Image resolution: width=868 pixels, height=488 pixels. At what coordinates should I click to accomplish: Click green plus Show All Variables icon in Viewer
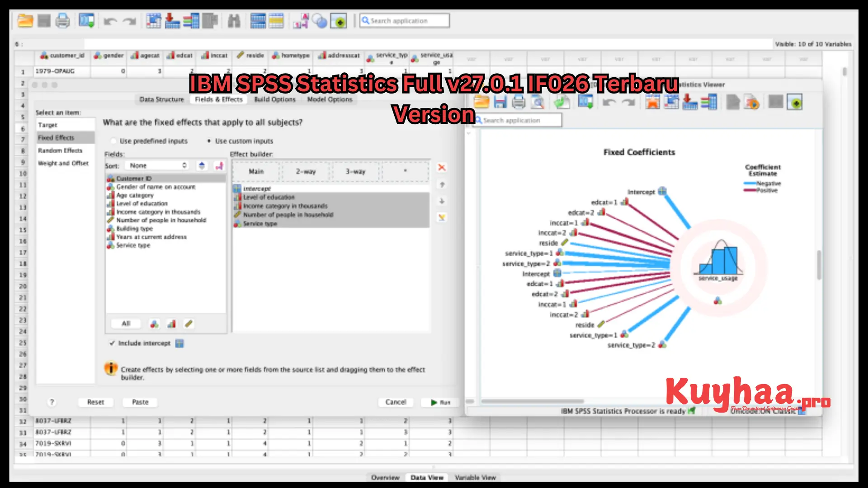[795, 102]
